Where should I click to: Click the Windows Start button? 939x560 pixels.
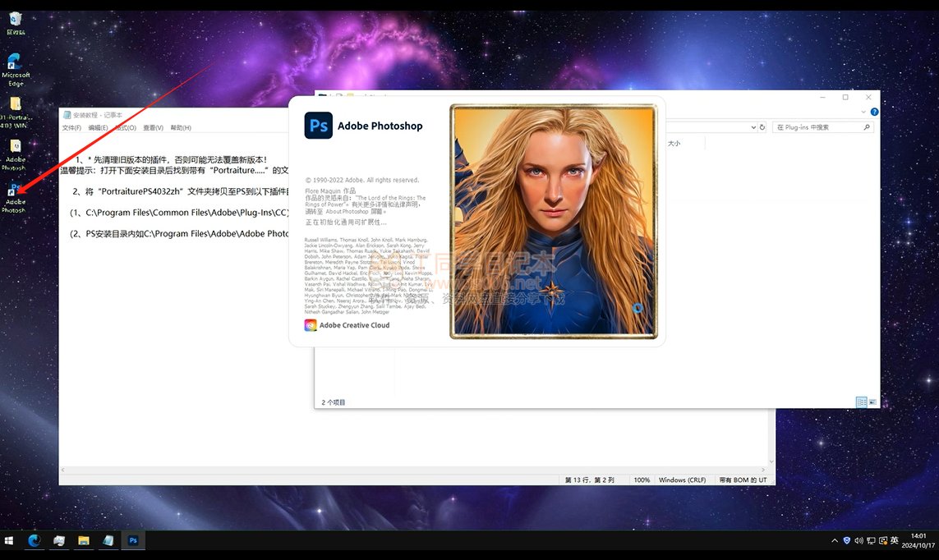click(10, 540)
